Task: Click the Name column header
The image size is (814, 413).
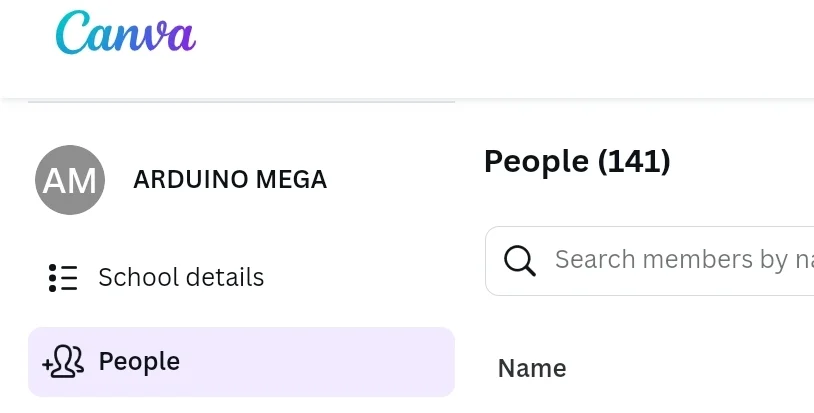Action: coord(532,368)
